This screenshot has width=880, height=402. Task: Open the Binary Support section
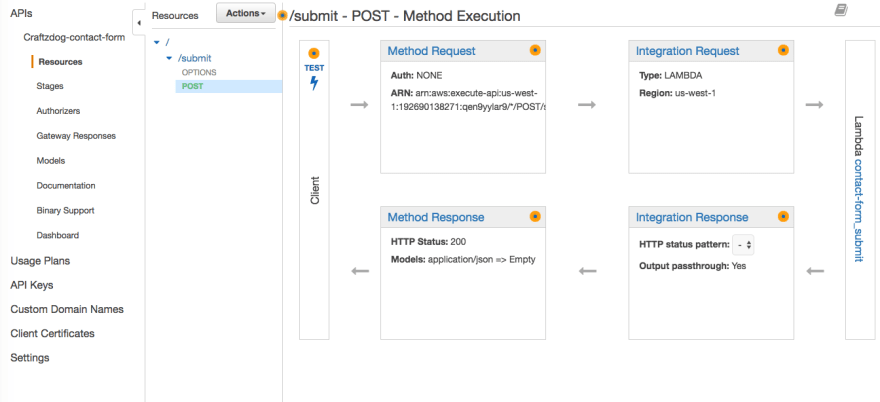(65, 211)
